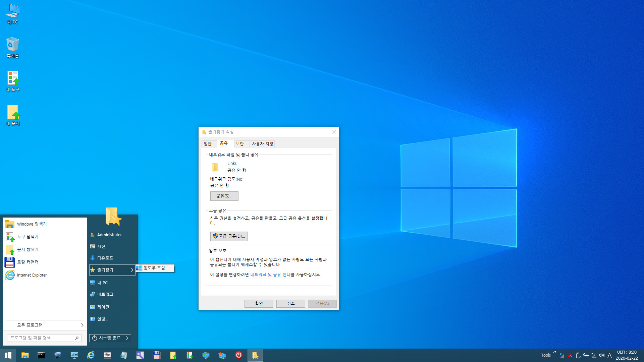The height and width of the screenshot is (362, 644).
Task: Expand the Tools toolbar chevron
Action: coord(554,352)
